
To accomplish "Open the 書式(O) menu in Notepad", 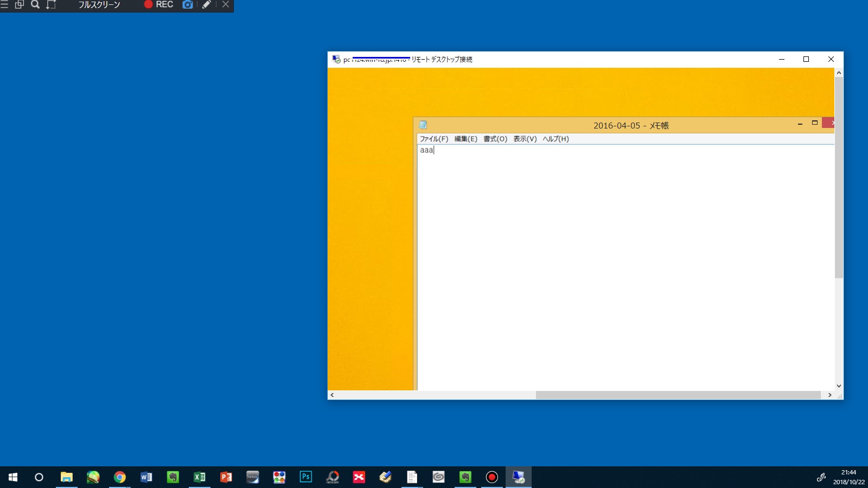I will 495,139.
